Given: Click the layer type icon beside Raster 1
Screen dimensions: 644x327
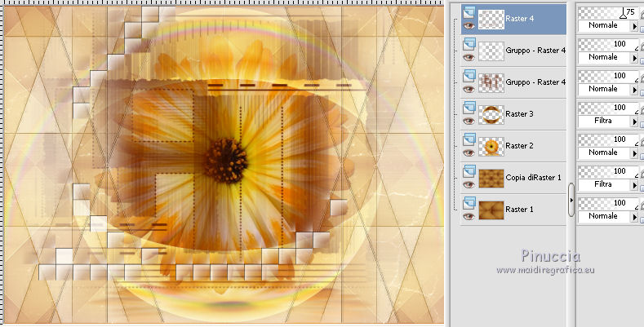Looking at the screenshot, I should [x=469, y=203].
